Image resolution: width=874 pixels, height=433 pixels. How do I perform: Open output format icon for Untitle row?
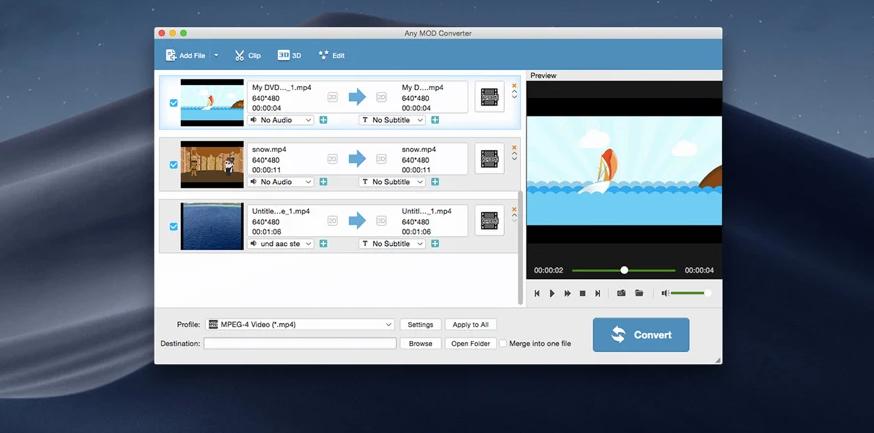coord(489,221)
